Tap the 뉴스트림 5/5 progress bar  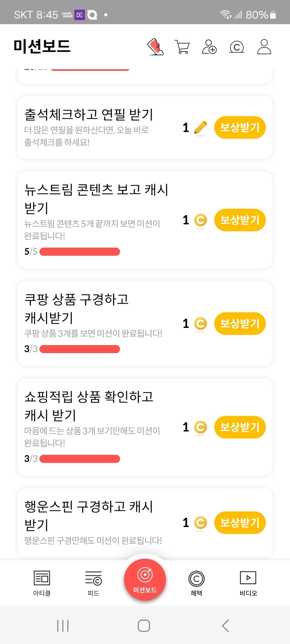tap(80, 252)
